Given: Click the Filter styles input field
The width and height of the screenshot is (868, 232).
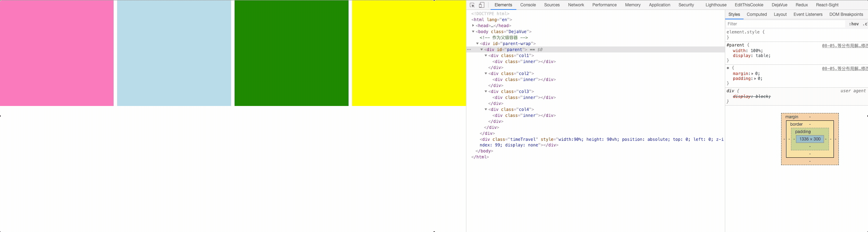Looking at the screenshot, I should coord(785,24).
